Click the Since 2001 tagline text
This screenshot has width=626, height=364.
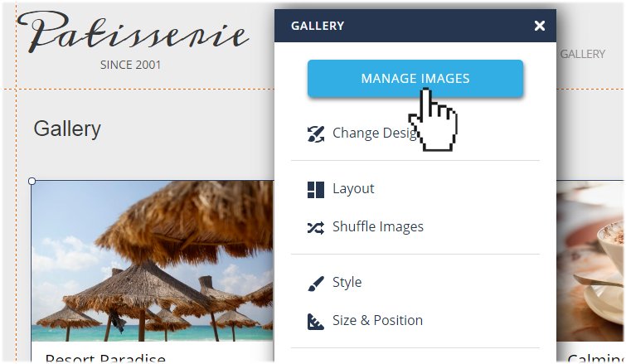pyautogui.click(x=130, y=65)
